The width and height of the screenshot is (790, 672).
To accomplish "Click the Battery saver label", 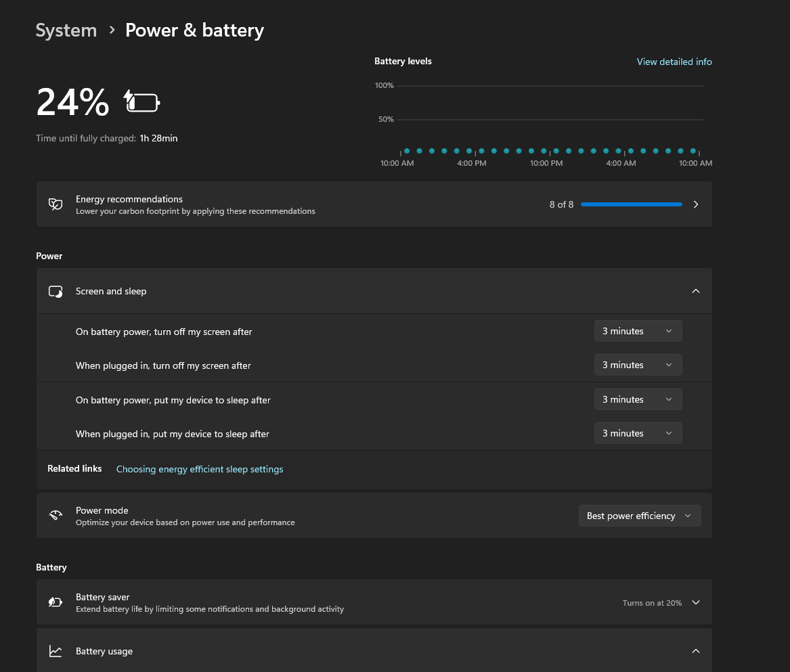I will click(103, 597).
